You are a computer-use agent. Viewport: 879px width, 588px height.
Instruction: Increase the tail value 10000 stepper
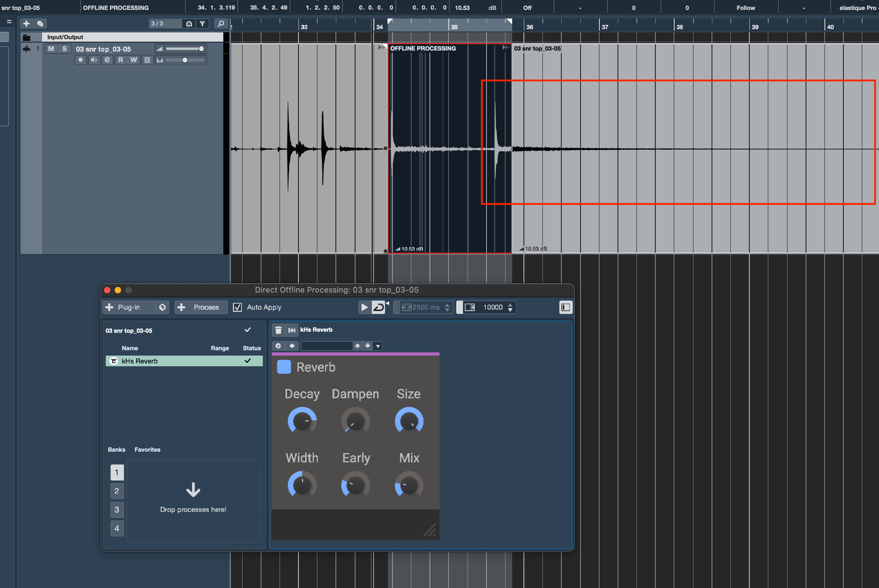pos(510,305)
